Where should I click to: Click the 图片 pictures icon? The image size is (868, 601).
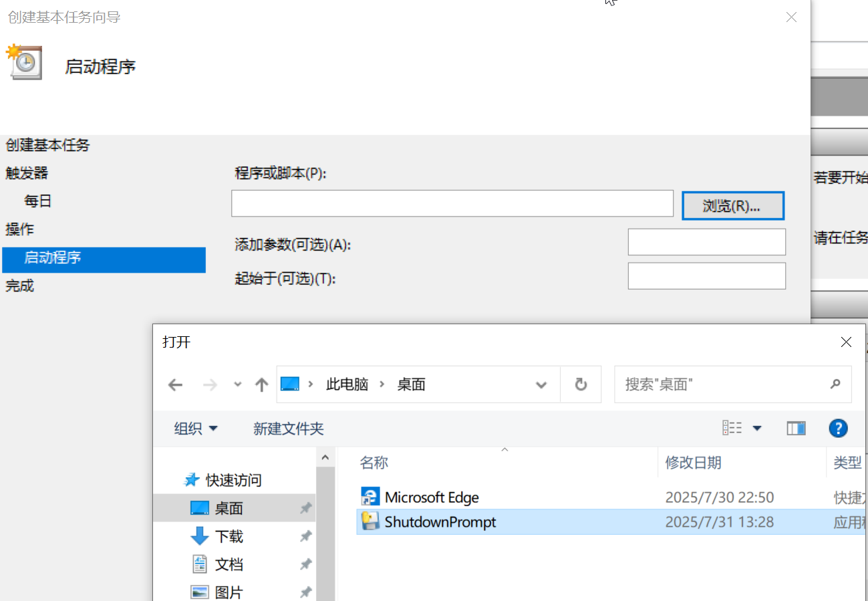200,592
